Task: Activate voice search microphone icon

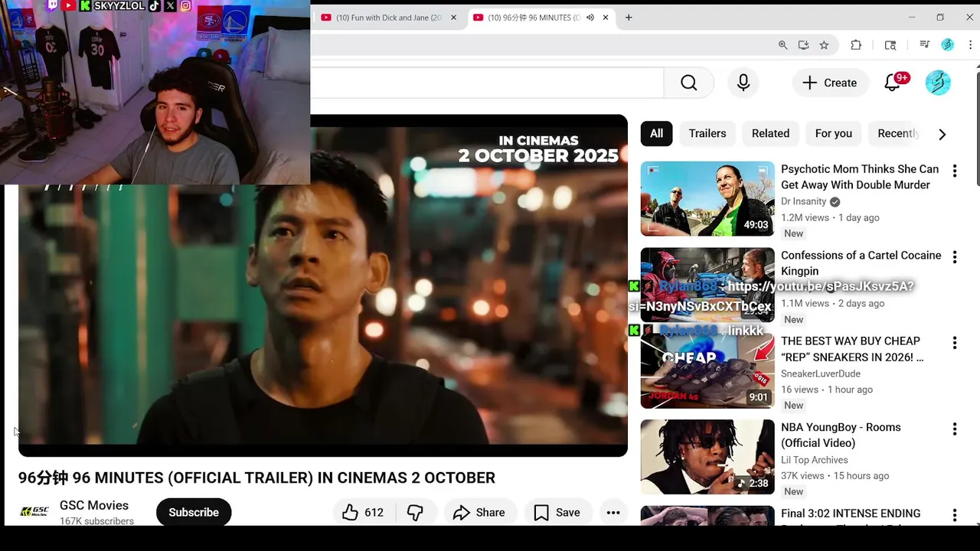Action: coord(743,83)
